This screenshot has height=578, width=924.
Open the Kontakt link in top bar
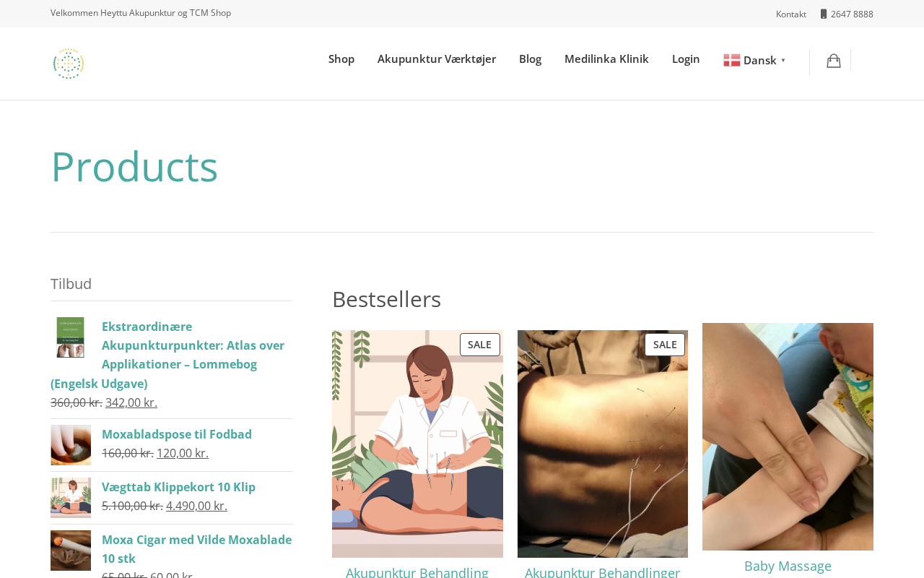(x=791, y=14)
